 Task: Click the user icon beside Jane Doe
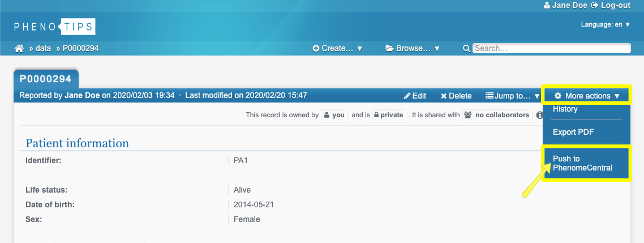tap(547, 5)
